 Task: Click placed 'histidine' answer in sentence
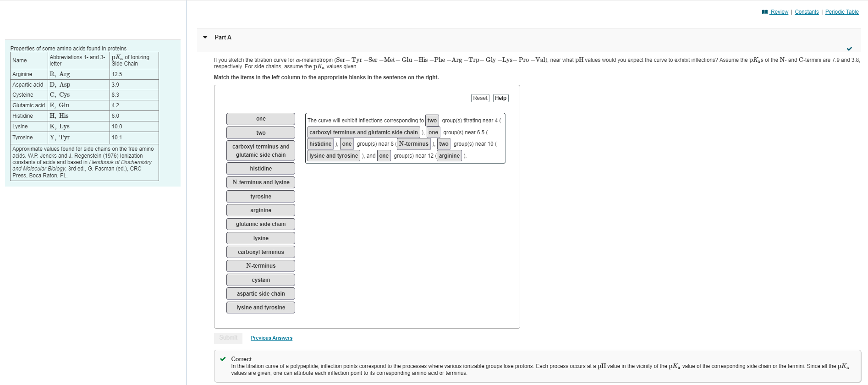[x=320, y=144]
